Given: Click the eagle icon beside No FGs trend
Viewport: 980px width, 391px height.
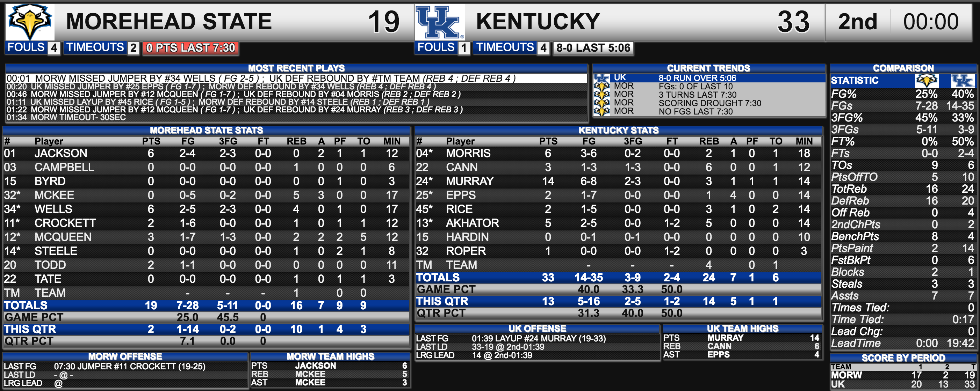Looking at the screenshot, I should (x=602, y=111).
